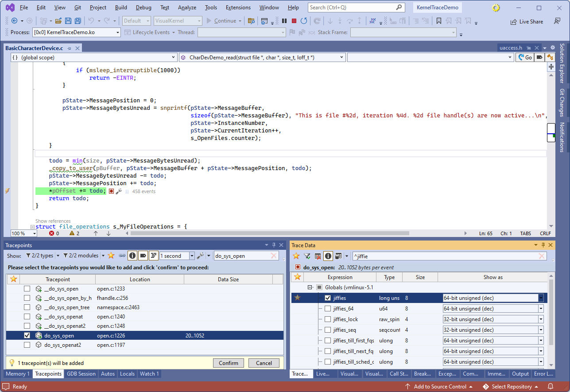Collapse the Globals (vmlinux) tree node
The height and width of the screenshot is (392, 570).
point(310,287)
